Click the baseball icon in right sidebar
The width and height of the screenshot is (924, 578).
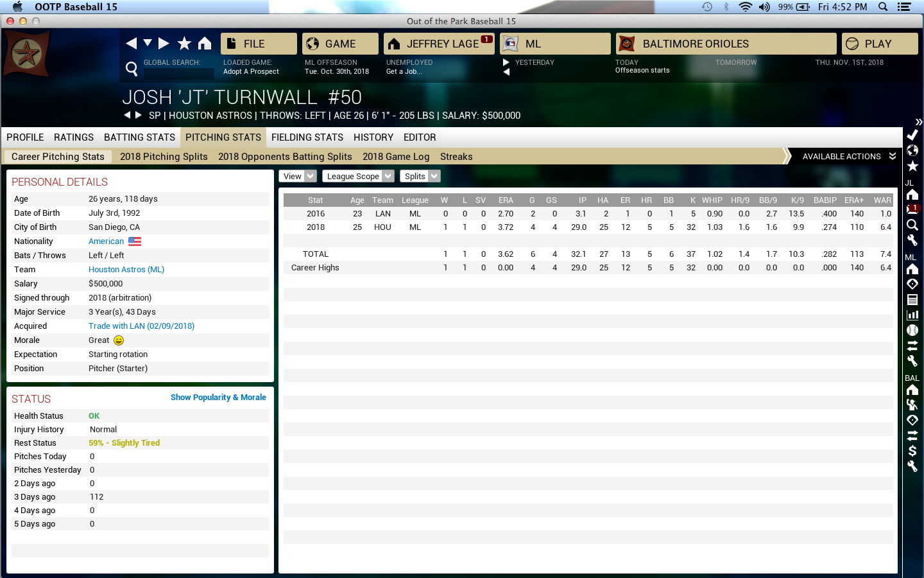pos(912,330)
